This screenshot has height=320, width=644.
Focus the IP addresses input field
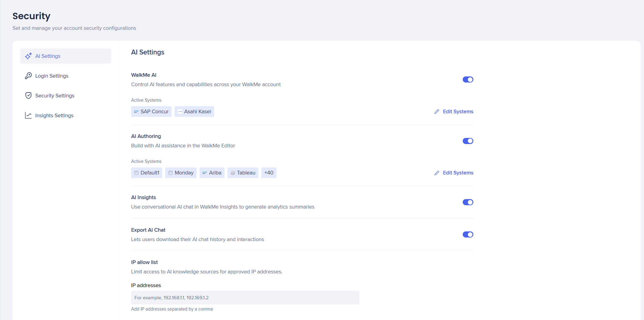pyautogui.click(x=245, y=298)
